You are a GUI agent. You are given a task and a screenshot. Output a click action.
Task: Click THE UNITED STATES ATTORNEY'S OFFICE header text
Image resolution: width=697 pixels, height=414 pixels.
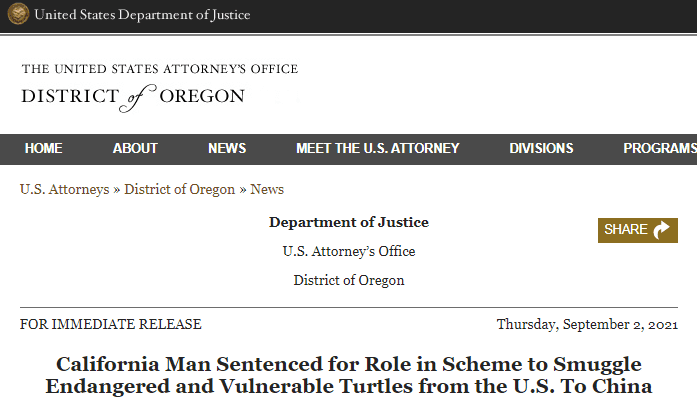click(160, 69)
